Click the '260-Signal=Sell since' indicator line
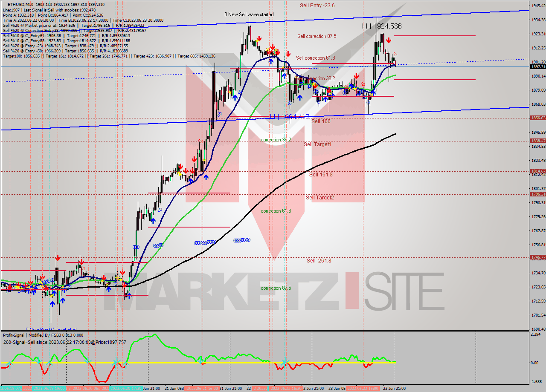This screenshot has height=392, width=546. [64, 342]
